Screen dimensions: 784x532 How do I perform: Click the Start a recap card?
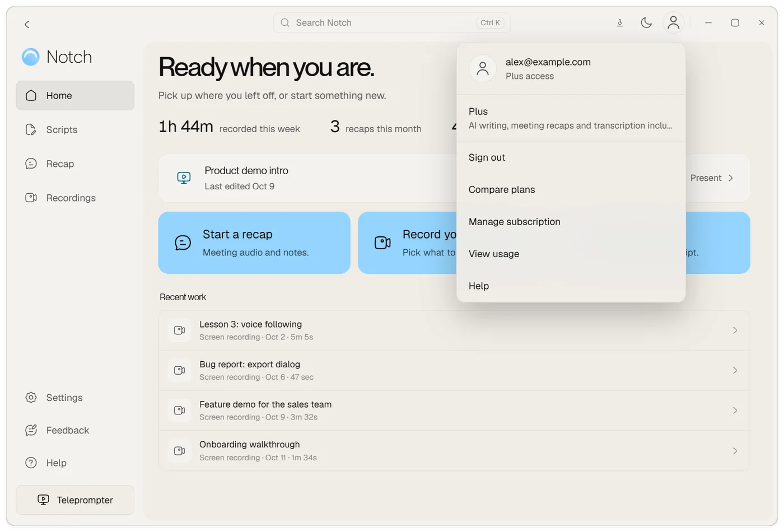[x=254, y=243]
